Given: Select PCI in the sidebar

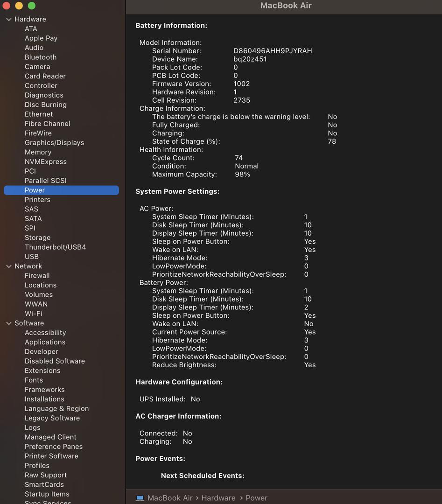Looking at the screenshot, I should [x=30, y=171].
